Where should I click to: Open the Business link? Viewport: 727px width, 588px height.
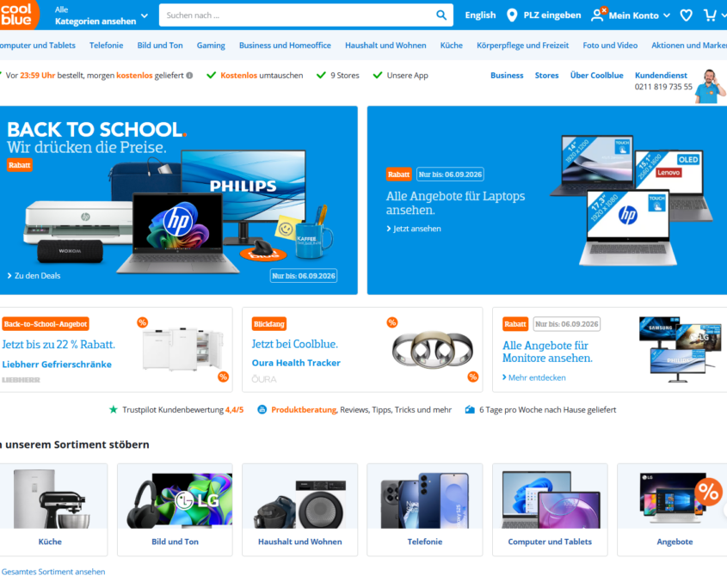coord(507,76)
